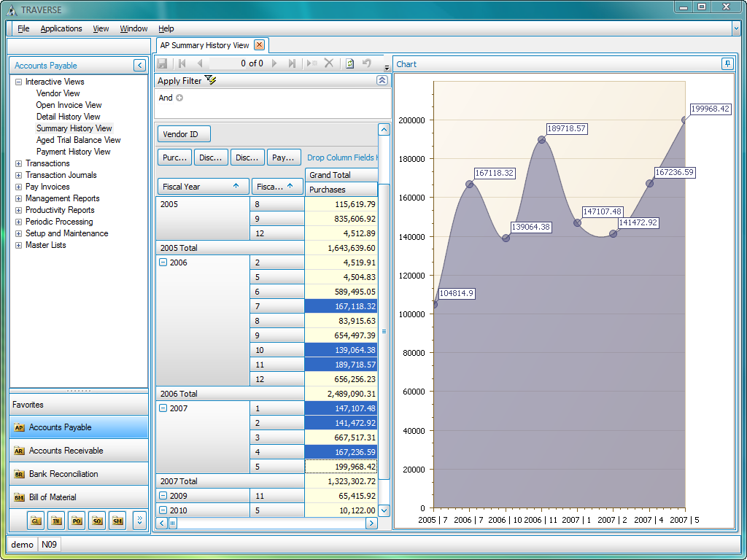Sort by Fiscal Year column header
The height and width of the screenshot is (560, 747).
pyautogui.click(x=203, y=187)
